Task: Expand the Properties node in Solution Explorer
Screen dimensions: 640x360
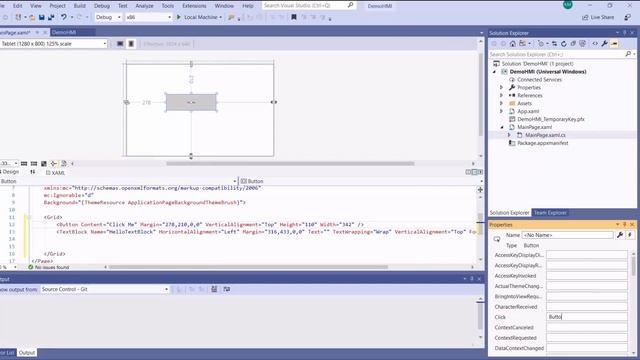Action: (x=502, y=87)
